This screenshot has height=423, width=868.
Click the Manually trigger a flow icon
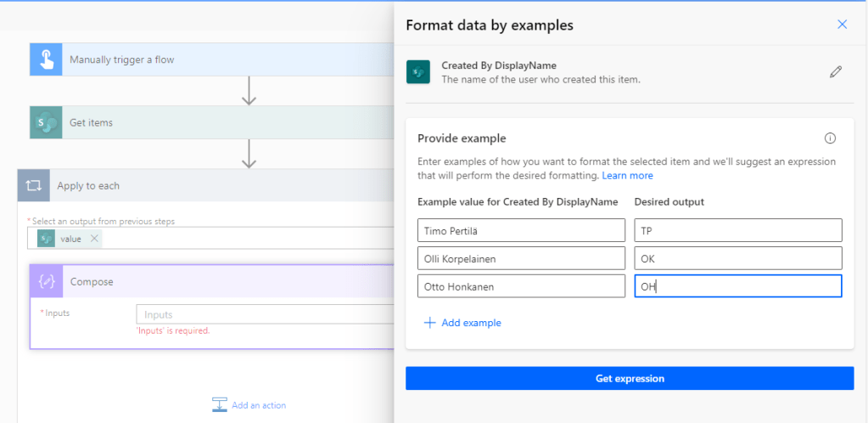[46, 59]
